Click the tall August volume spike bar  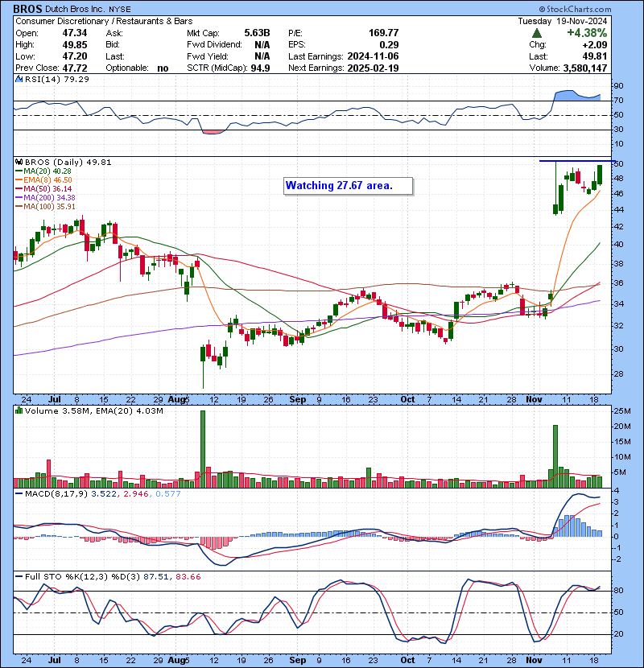tap(203, 449)
